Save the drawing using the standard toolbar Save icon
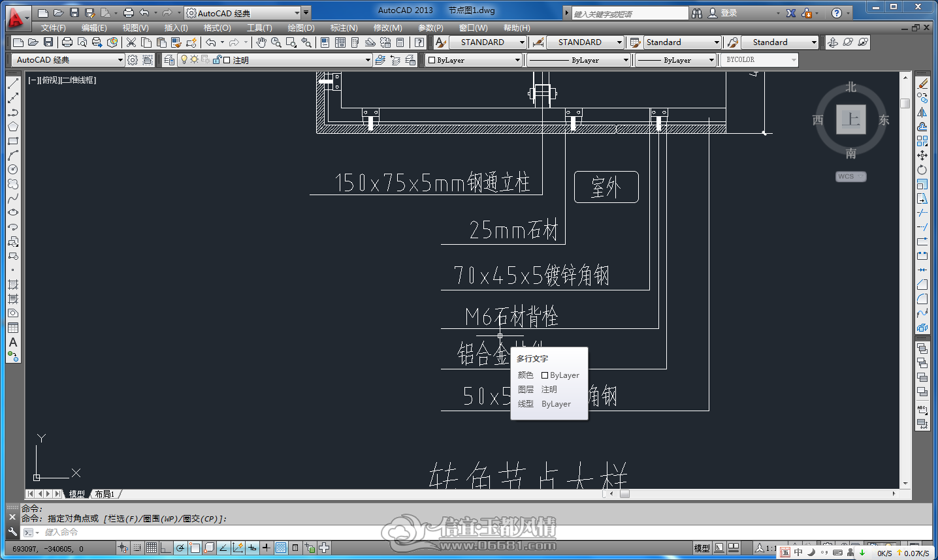This screenshot has width=938, height=560. point(48,42)
